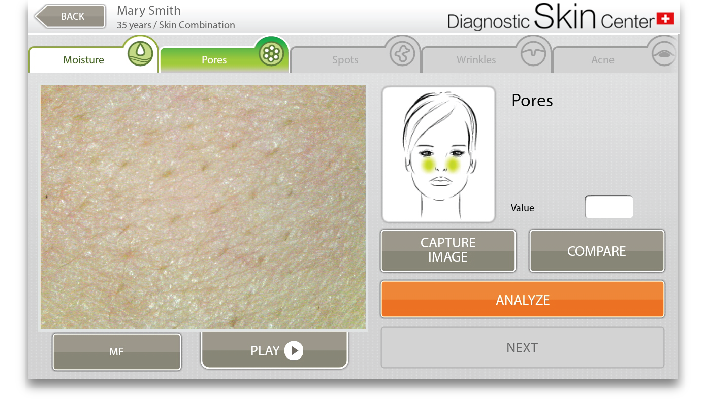Click the Wrinkles circle icon
Image resolution: width=705 pixels, height=400 pixels.
pos(533,53)
